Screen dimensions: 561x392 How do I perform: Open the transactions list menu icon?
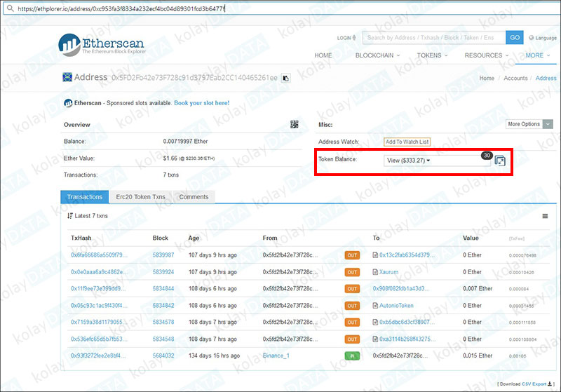pos(70,215)
